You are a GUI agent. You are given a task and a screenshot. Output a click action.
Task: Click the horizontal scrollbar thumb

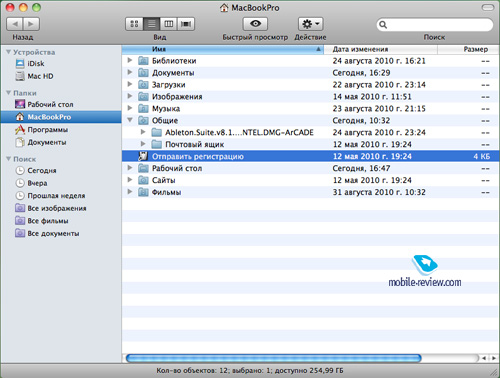click(x=274, y=358)
